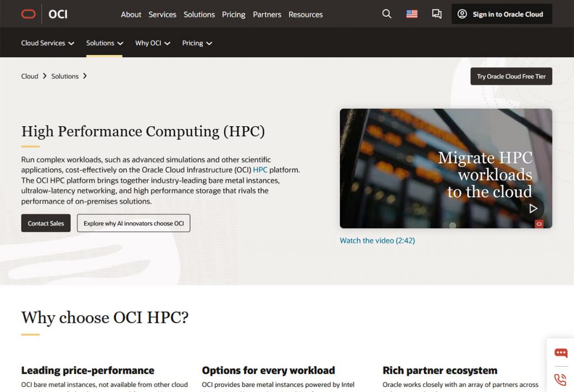Viewport: 574px width, 392px height.
Task: Click the Contact Sales button
Action: pos(46,223)
